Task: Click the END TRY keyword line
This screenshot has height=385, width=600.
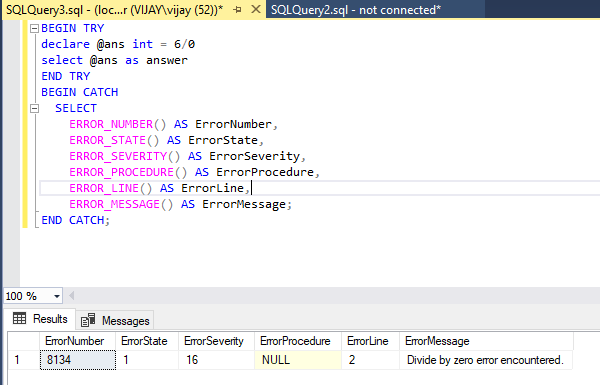Action: (x=65, y=76)
